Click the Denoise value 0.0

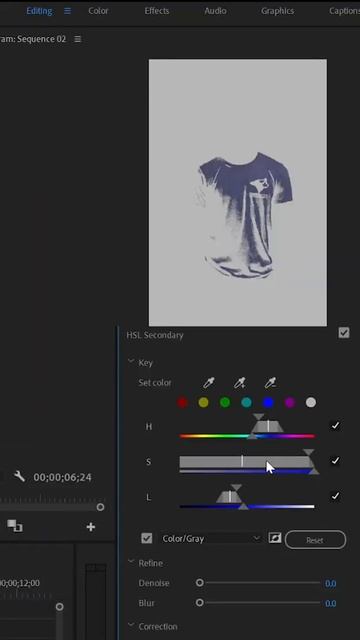(x=331, y=584)
